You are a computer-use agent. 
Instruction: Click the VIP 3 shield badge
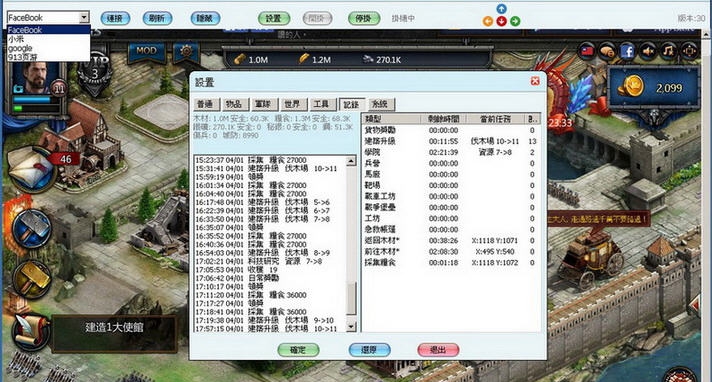tap(95, 73)
